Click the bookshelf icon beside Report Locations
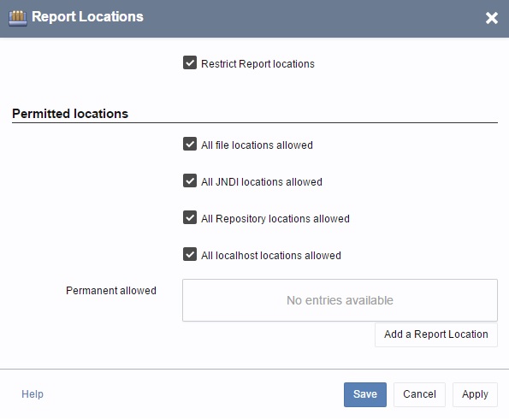Screen dimensions: 509x420 (17, 18)
